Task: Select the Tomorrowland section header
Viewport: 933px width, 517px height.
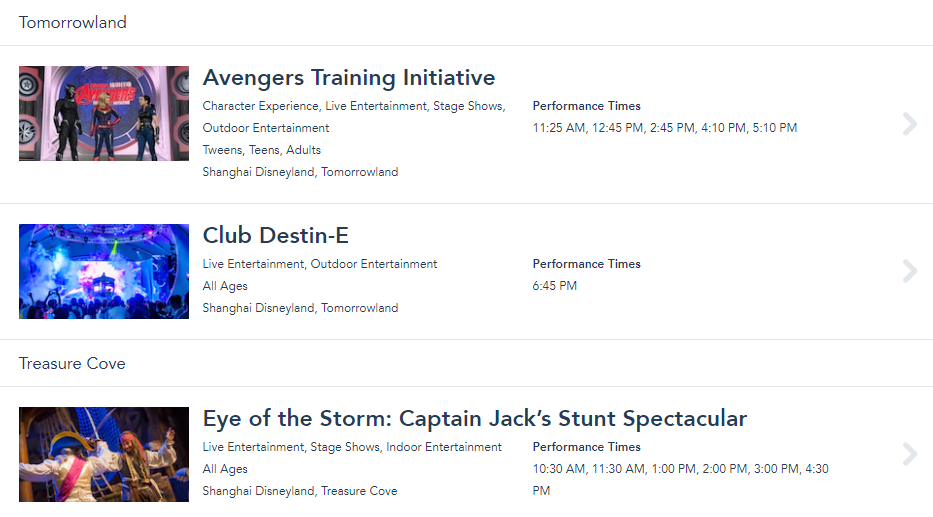Action: (x=73, y=22)
